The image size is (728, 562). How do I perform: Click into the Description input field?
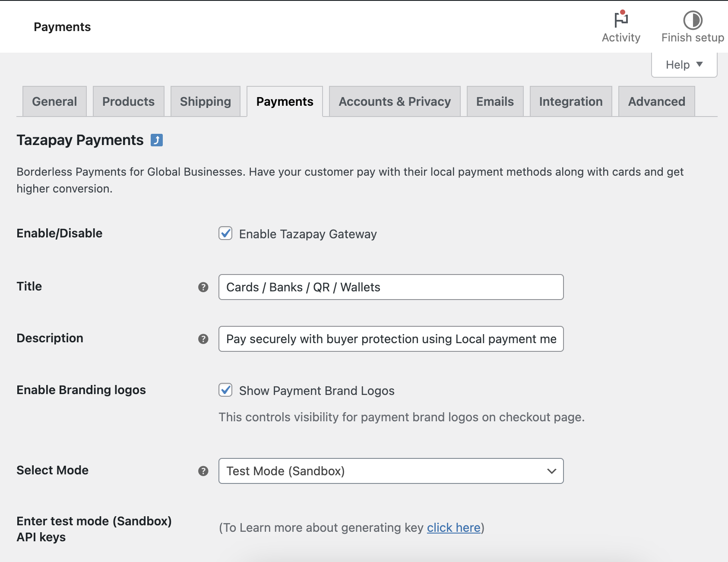tap(391, 339)
